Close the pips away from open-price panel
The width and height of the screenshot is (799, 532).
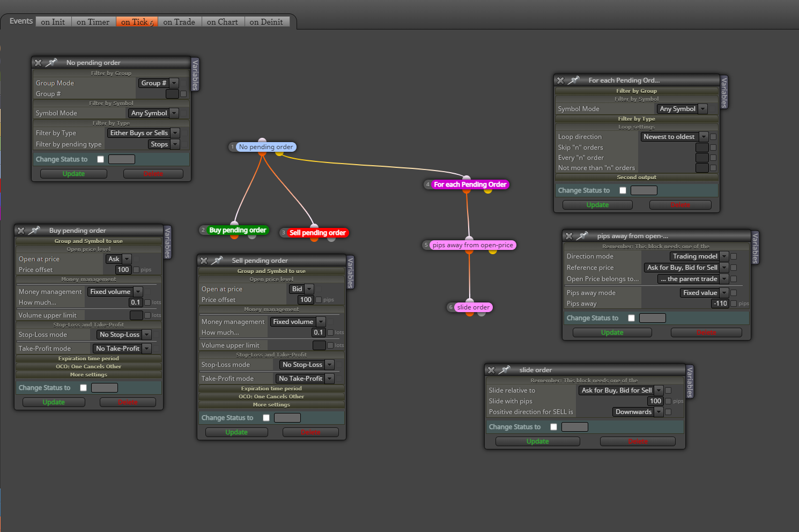pyautogui.click(x=569, y=236)
